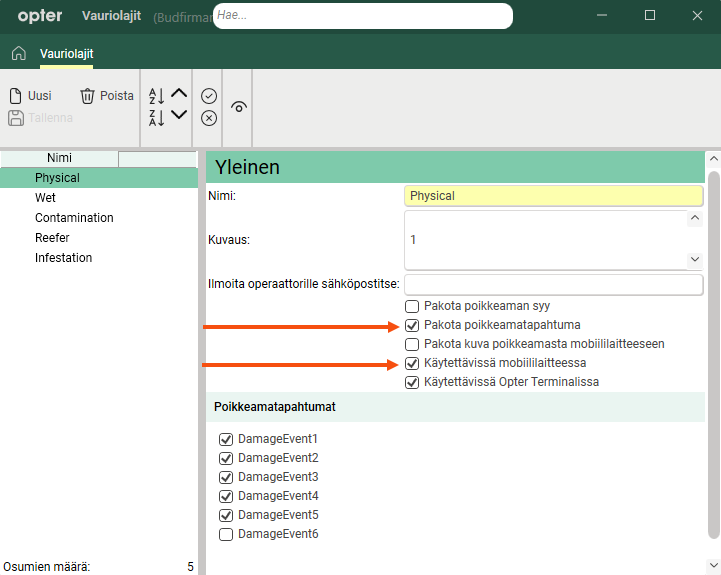Viewport: 721px width, 575px height.
Task: Enable Pakota poikkeaman syy checkbox
Action: coord(411,306)
